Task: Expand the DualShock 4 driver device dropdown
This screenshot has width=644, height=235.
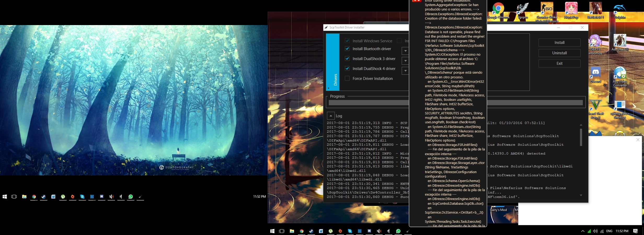Action: click(405, 71)
